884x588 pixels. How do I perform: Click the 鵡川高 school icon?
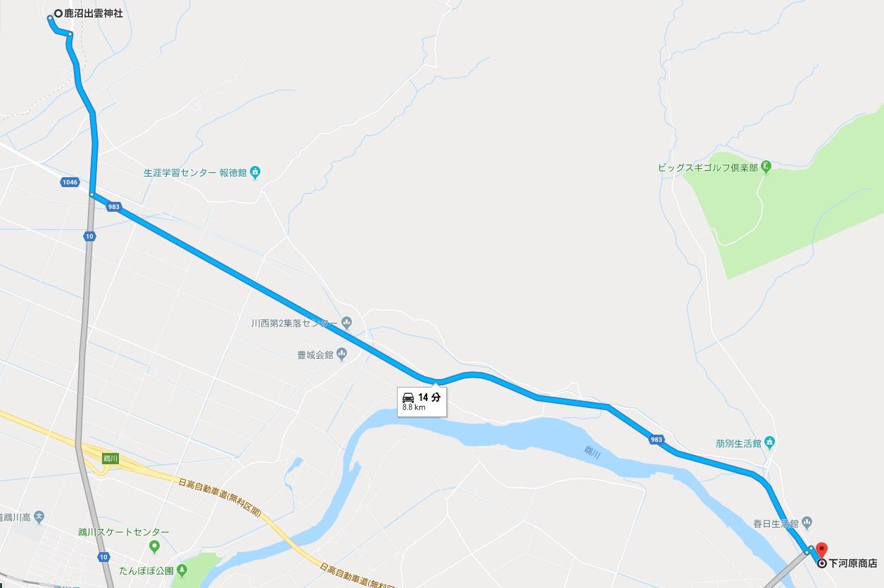pos(39,517)
